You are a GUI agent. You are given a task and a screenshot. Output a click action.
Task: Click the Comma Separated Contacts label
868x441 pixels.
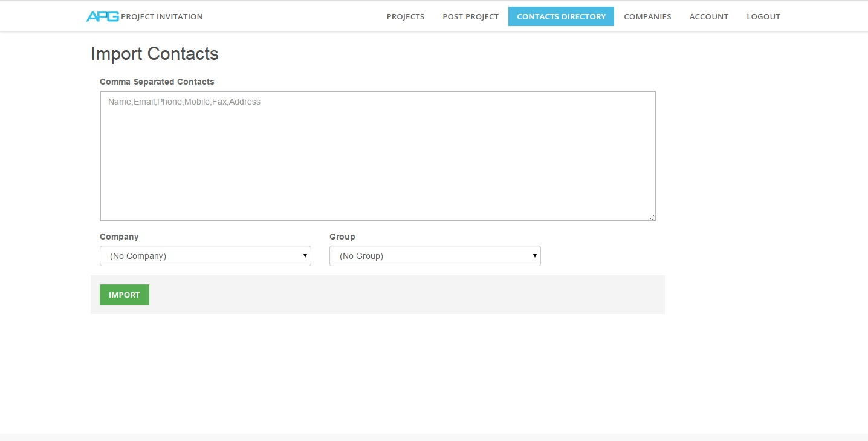[157, 82]
